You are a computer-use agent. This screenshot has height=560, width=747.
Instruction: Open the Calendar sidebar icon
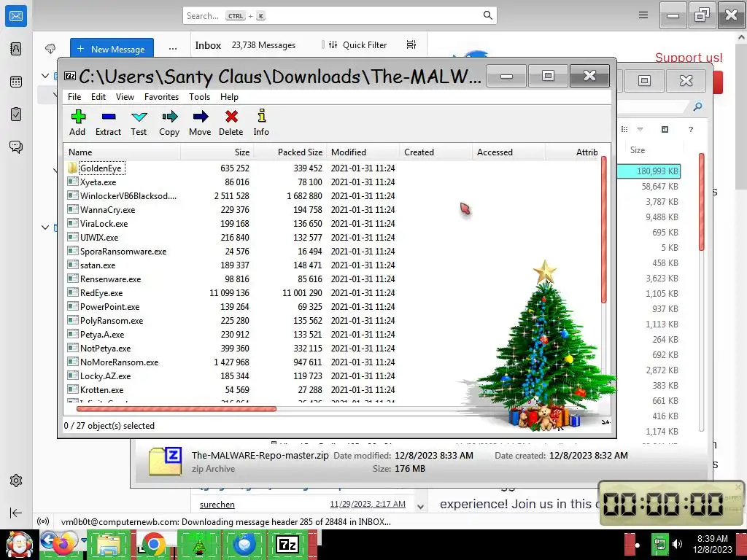click(x=16, y=82)
